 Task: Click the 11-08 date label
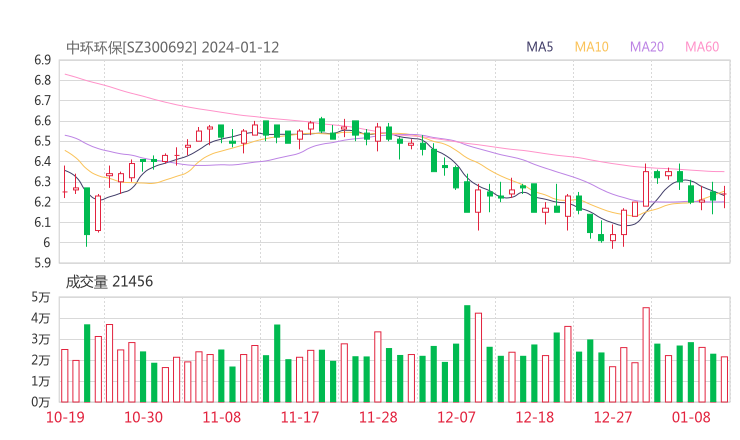pos(222,417)
